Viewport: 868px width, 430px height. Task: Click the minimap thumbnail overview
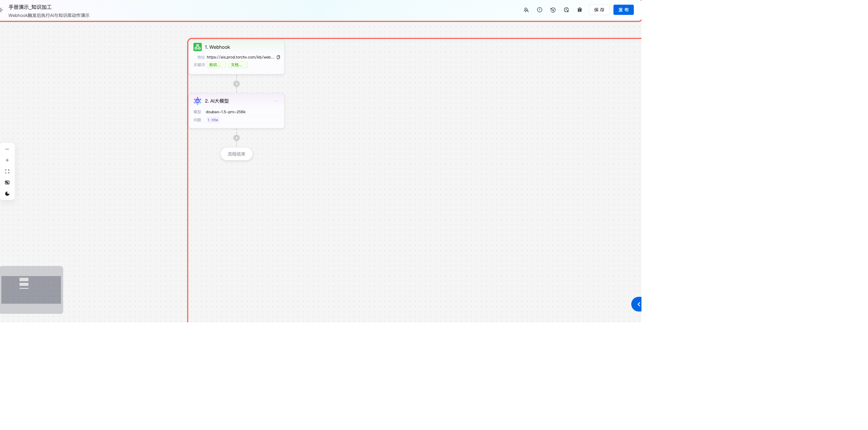[x=31, y=290]
